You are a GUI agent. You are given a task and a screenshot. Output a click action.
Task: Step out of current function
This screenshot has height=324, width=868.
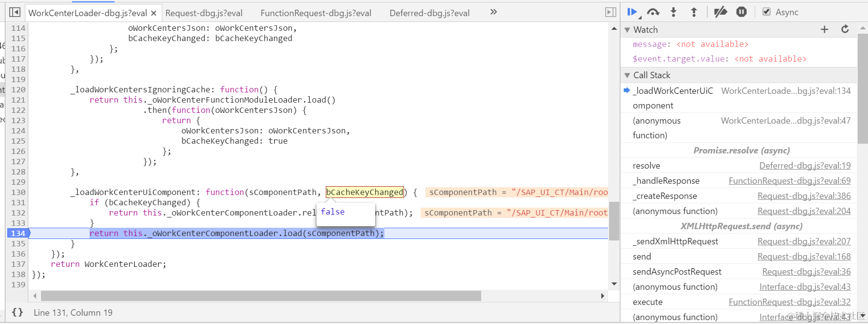[694, 12]
